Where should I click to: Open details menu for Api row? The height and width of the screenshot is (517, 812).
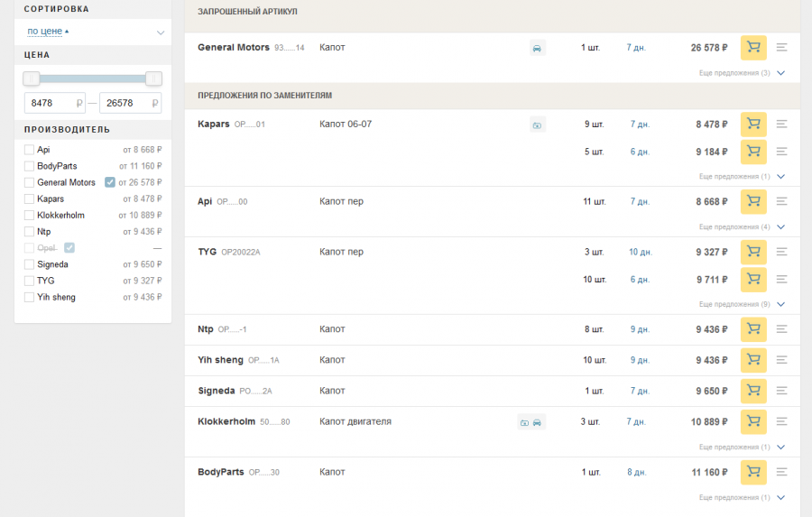click(782, 201)
